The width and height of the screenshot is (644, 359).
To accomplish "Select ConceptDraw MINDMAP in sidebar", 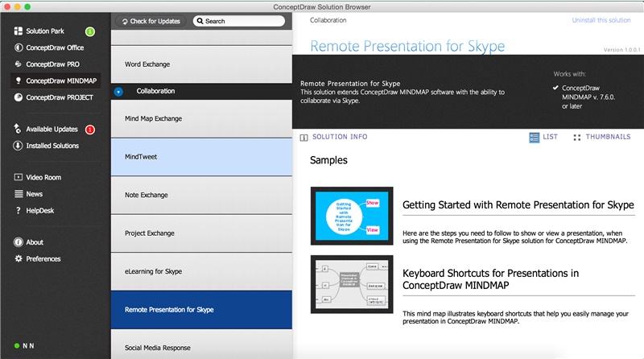I will coord(56,81).
